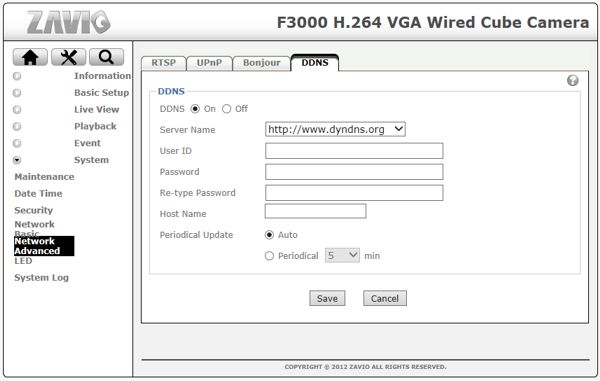Open the settings tools icon
Viewport: 600px width, 381px height.
click(68, 57)
